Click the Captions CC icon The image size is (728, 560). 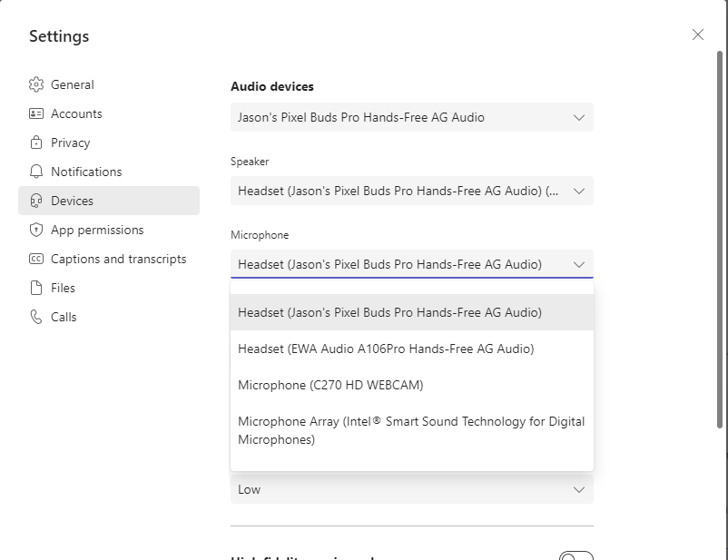point(36,259)
